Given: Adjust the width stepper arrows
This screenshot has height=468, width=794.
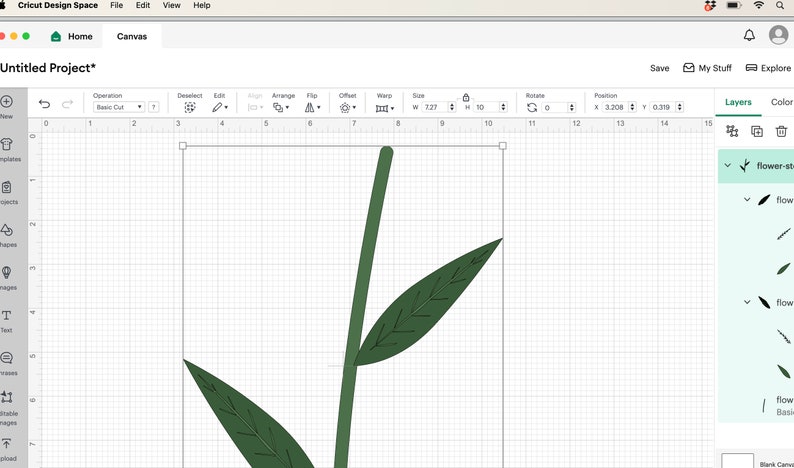Looking at the screenshot, I should pyautogui.click(x=452, y=107).
